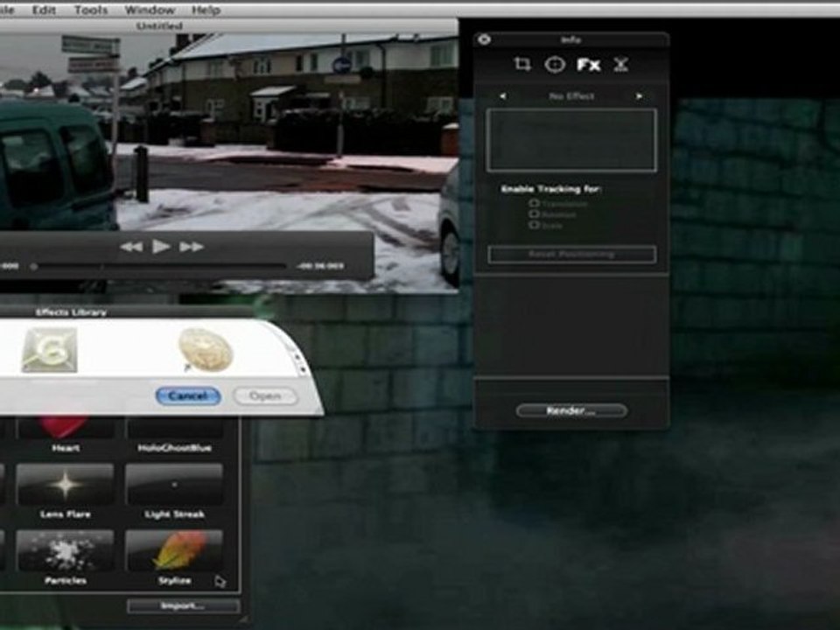Choose the Lens Flare effect

(66, 485)
